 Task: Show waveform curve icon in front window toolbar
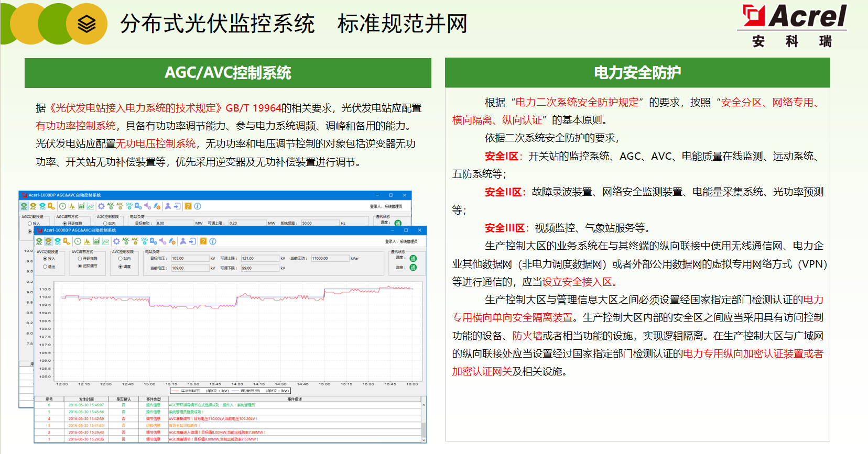(87, 241)
